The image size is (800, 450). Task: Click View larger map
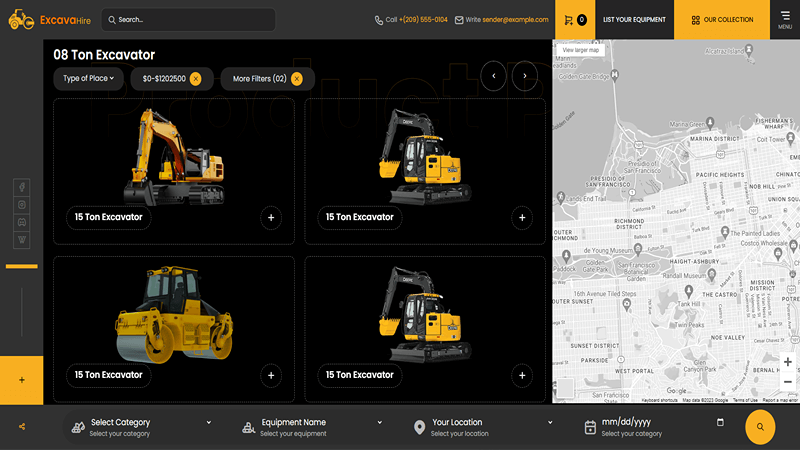pyautogui.click(x=580, y=50)
